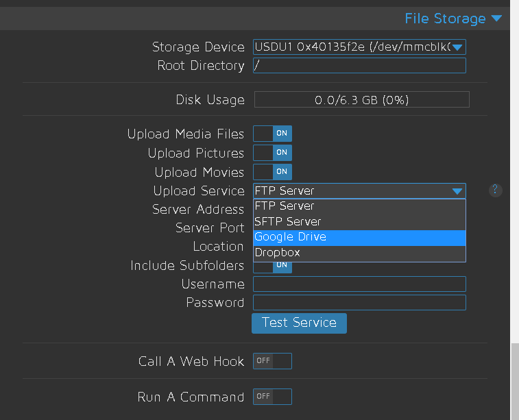Toggle the Upload Movies switch
This screenshot has width=519, height=420.
(272, 172)
